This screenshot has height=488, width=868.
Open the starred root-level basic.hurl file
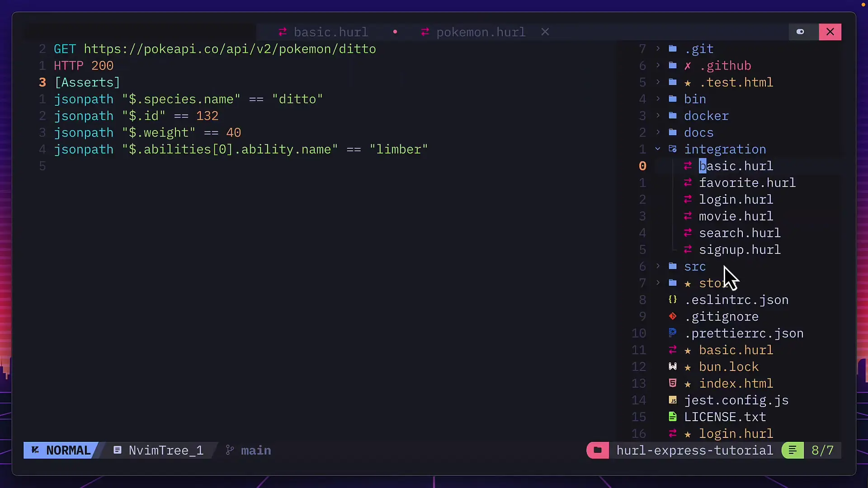[736, 350]
